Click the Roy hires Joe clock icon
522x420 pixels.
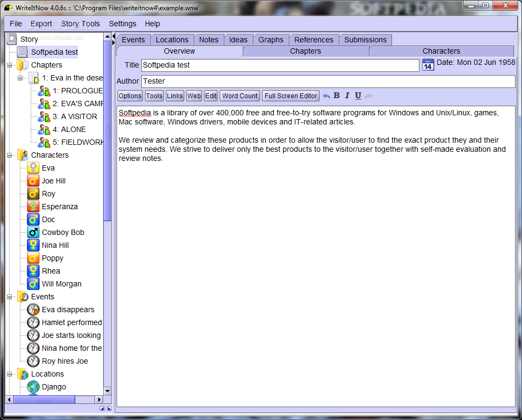click(33, 361)
